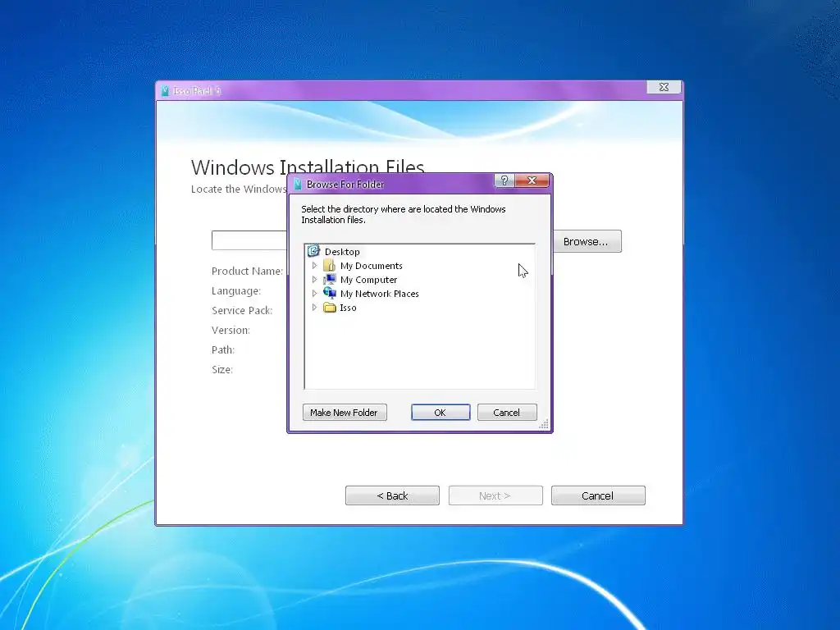Close the Browse For Folder dialog
840x630 pixels.
point(532,180)
